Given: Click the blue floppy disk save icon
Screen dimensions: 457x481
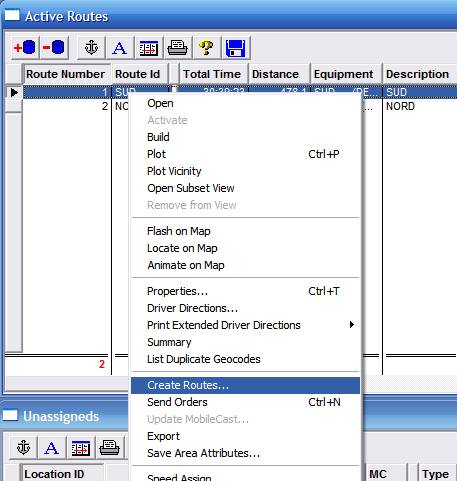Looking at the screenshot, I should (x=235, y=48).
